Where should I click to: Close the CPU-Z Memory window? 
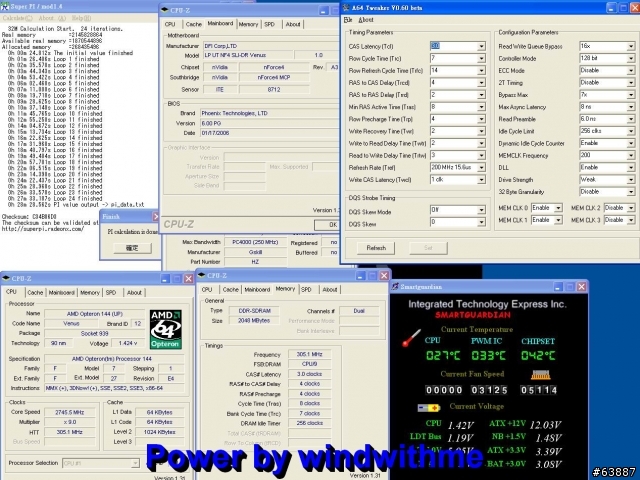384,276
